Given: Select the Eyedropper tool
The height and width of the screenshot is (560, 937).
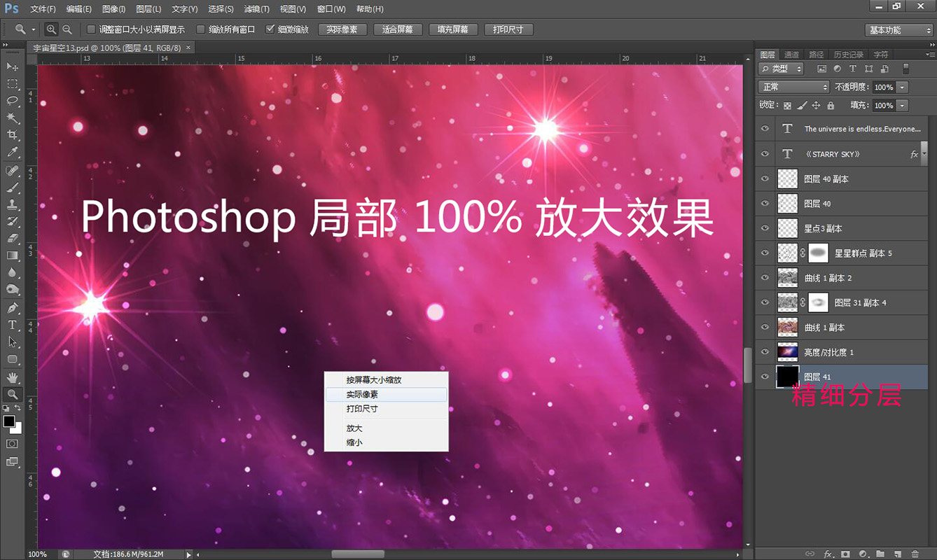Looking at the screenshot, I should [12, 152].
